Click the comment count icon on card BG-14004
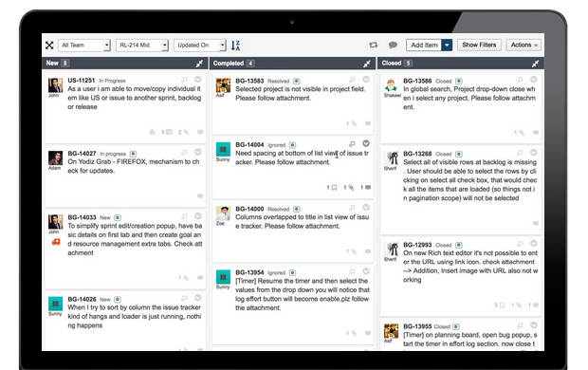Screen dimensions: 588x370 (x=368, y=187)
